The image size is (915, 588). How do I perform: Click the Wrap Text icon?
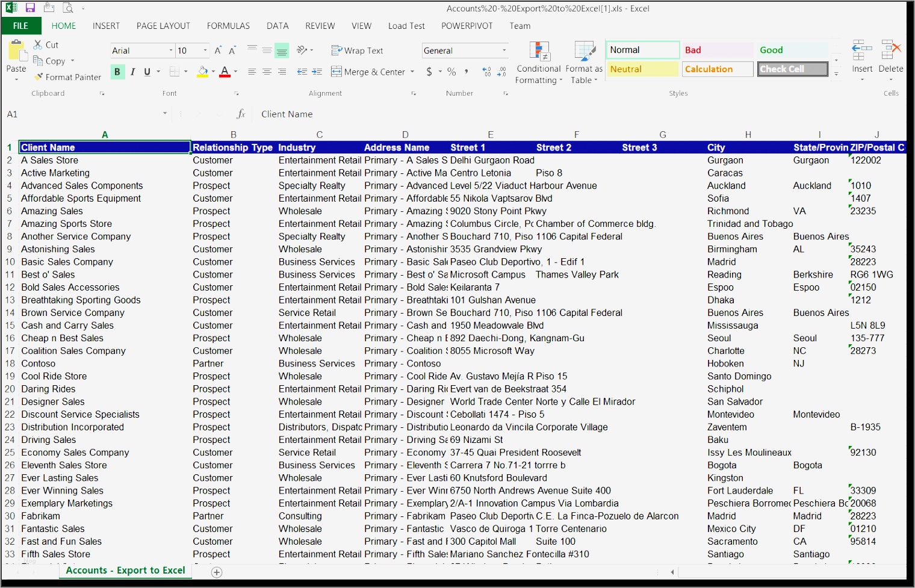358,51
